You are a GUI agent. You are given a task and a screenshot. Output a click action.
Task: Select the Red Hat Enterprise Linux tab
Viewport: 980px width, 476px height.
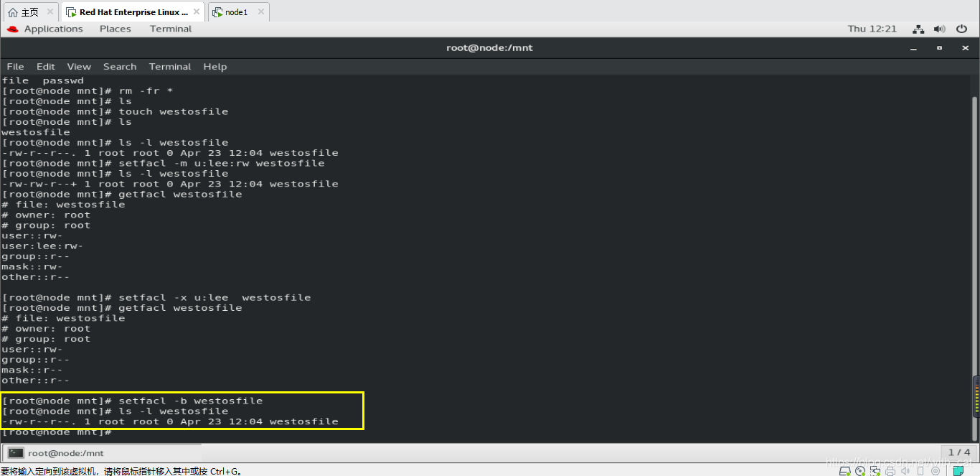[x=133, y=12]
